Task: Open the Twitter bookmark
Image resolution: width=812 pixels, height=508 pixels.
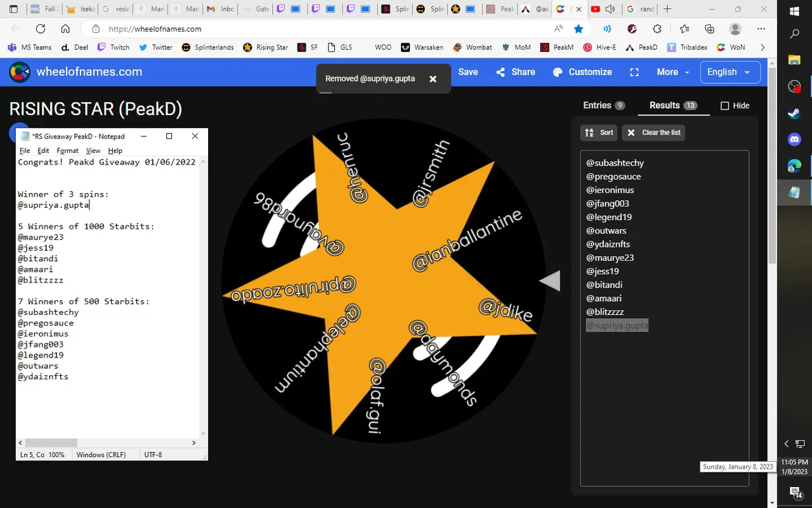Action: pos(155,47)
